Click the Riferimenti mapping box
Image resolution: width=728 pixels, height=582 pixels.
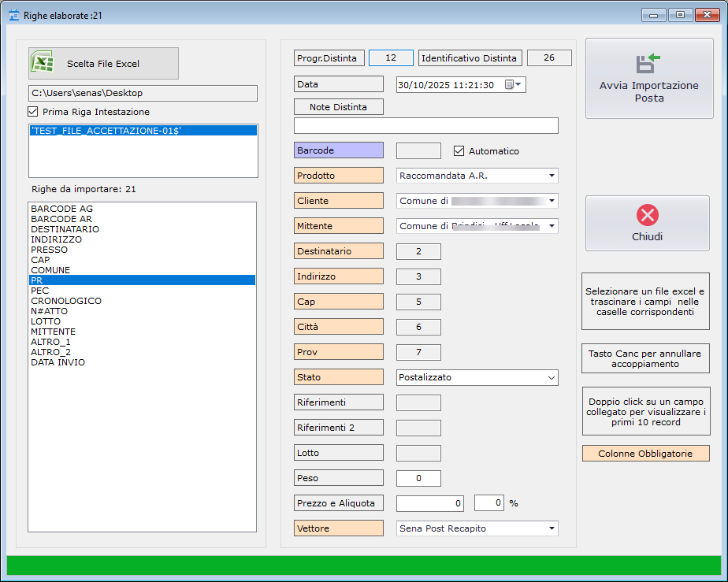[x=418, y=402]
